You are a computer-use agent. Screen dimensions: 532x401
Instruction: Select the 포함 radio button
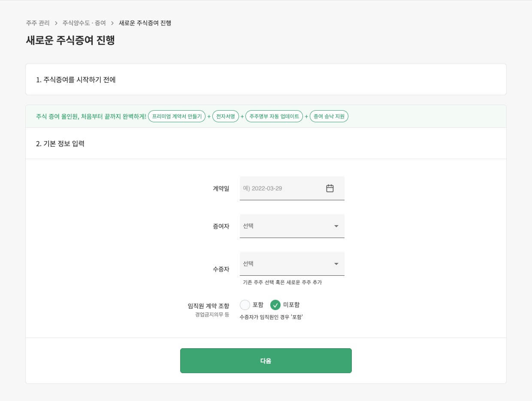(x=245, y=305)
